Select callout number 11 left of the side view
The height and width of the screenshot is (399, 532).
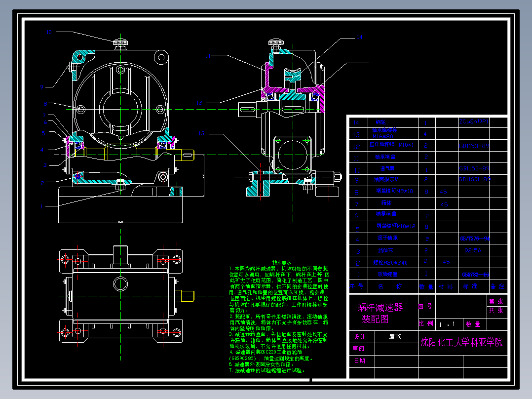tap(208, 56)
